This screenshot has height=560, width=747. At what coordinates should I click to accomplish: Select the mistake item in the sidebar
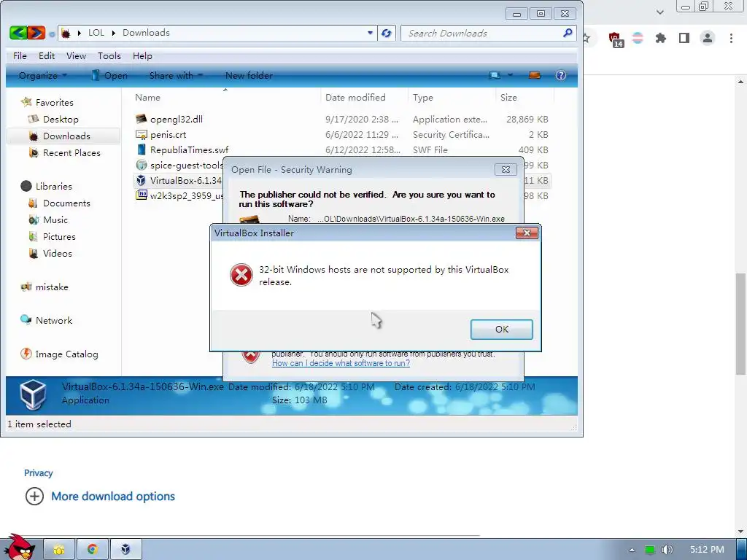44,287
